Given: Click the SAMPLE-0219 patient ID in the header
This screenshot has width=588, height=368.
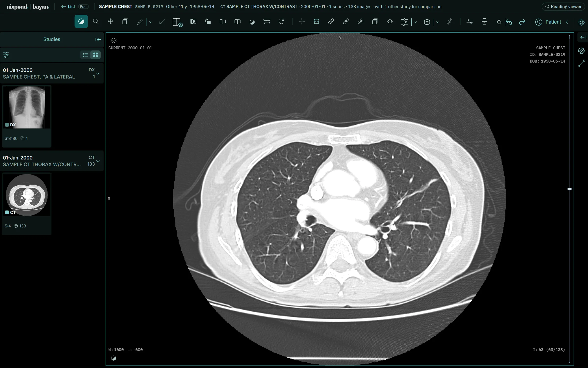Looking at the screenshot, I should click(149, 7).
